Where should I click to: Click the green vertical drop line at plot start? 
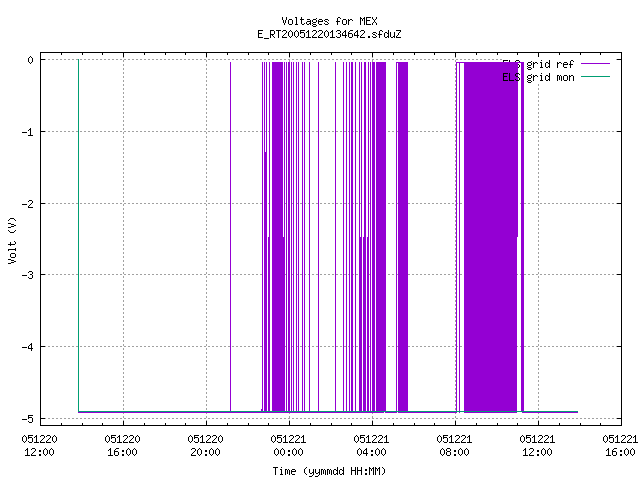[x=78, y=236]
